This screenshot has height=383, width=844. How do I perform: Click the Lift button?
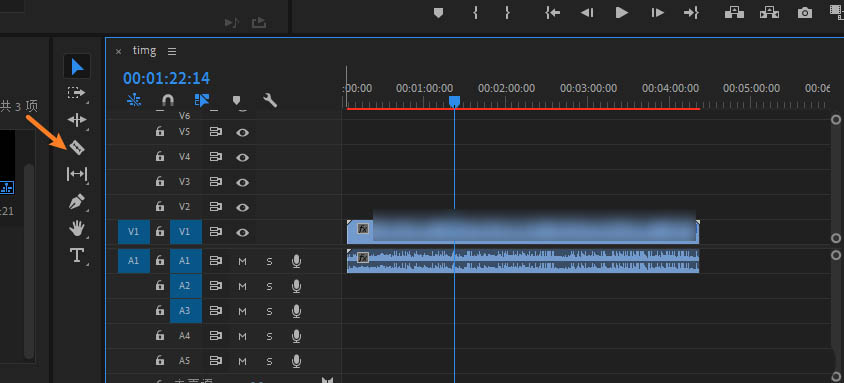[733, 12]
